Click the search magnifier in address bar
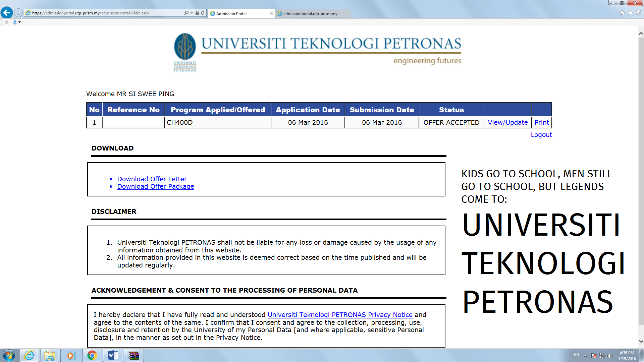644x362 pixels. pos(186,13)
